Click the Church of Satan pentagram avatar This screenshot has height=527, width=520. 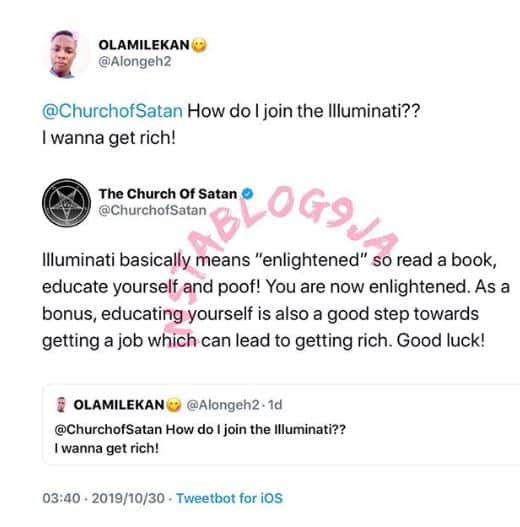(66, 203)
